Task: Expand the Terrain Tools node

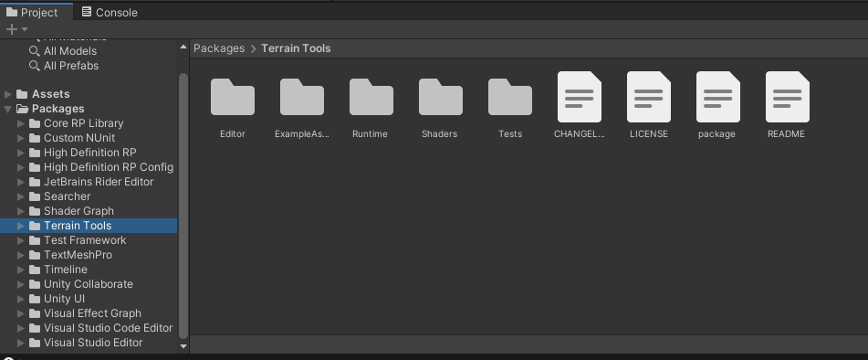Action: tap(20, 226)
